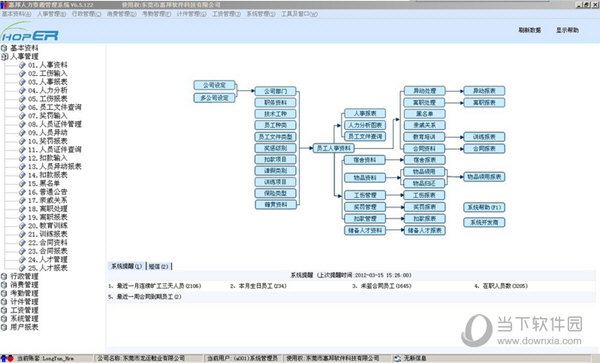Screen dimensions: 600x363
Task: Click the 当前帐套 status bar entry
Action: pos(45,358)
